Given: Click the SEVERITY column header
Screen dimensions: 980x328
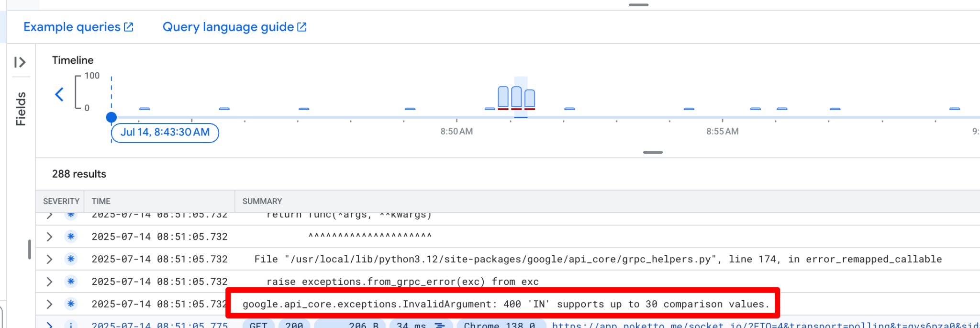Looking at the screenshot, I should 61,202.
